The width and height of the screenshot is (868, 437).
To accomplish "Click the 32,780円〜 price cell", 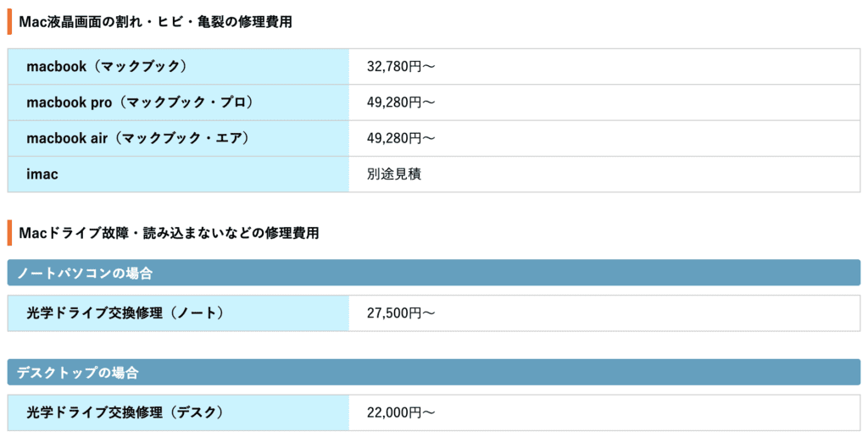I will tap(401, 66).
